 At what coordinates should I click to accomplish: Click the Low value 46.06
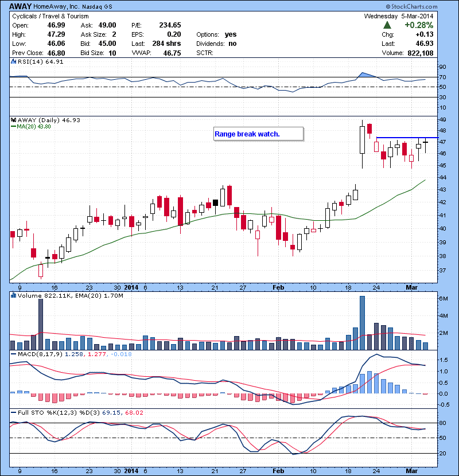point(56,44)
